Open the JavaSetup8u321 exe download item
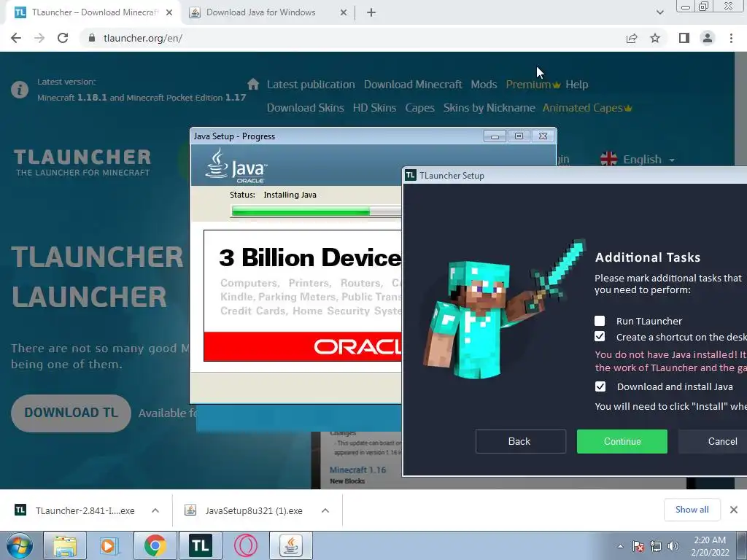 253,510
